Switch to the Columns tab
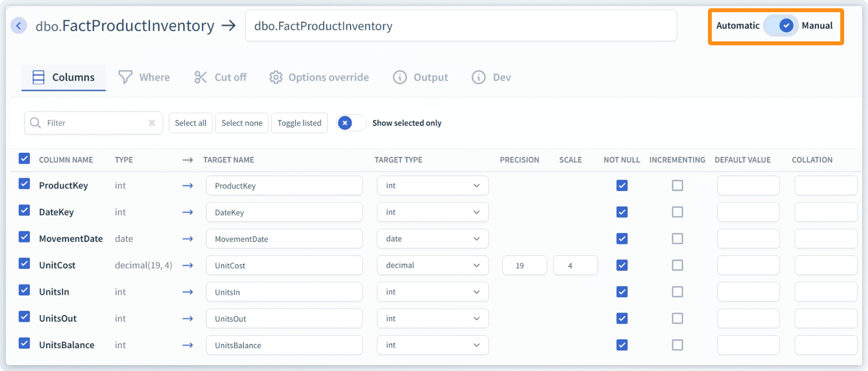 pos(64,77)
